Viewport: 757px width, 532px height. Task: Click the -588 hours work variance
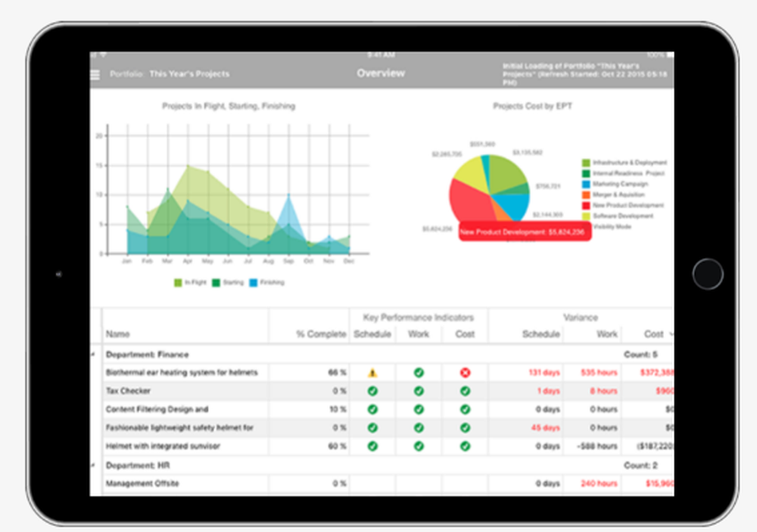coord(597,446)
